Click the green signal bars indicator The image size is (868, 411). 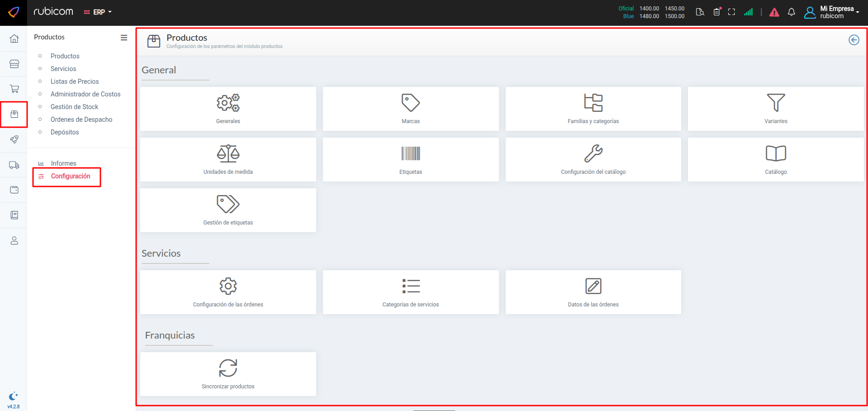pos(748,12)
